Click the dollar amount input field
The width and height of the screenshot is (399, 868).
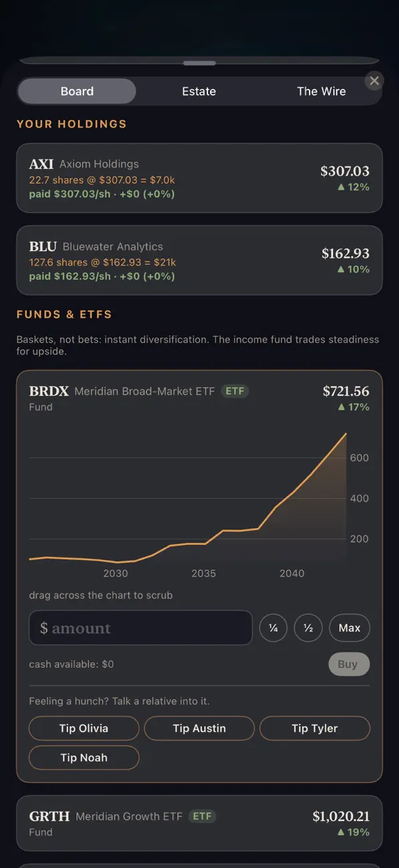[x=141, y=628]
